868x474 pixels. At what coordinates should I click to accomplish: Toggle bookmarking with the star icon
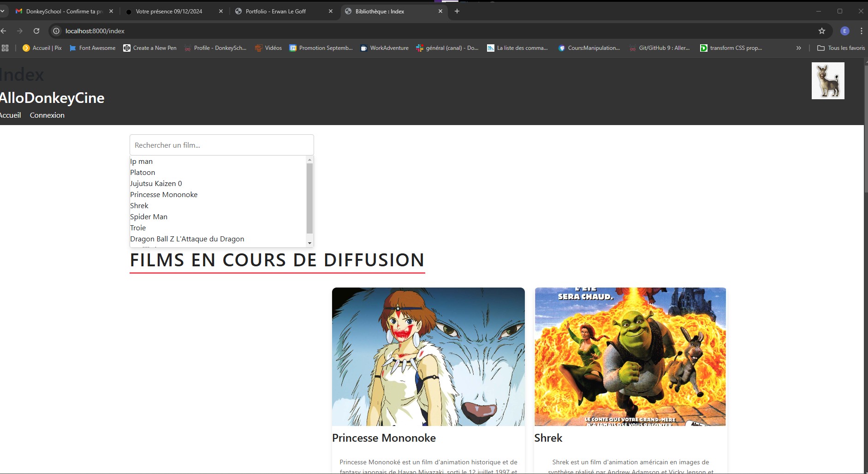coord(822,31)
